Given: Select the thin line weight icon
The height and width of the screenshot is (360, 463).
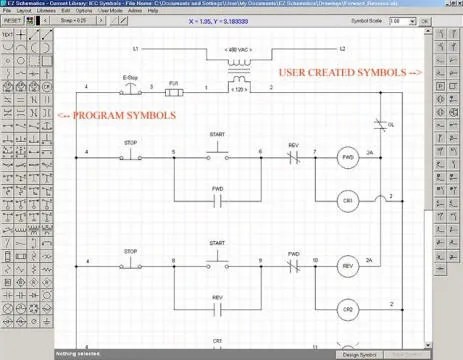Looking at the screenshot, I should click(x=114, y=21).
